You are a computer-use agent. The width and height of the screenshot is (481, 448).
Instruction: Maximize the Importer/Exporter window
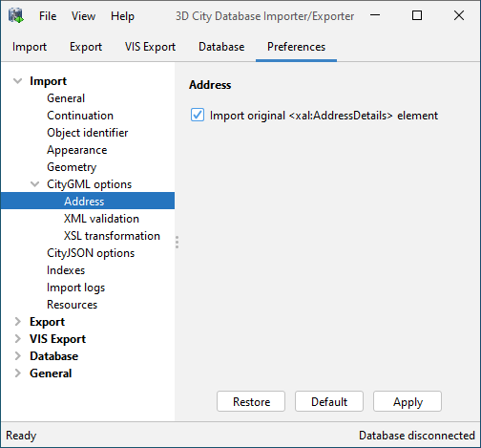point(417,15)
